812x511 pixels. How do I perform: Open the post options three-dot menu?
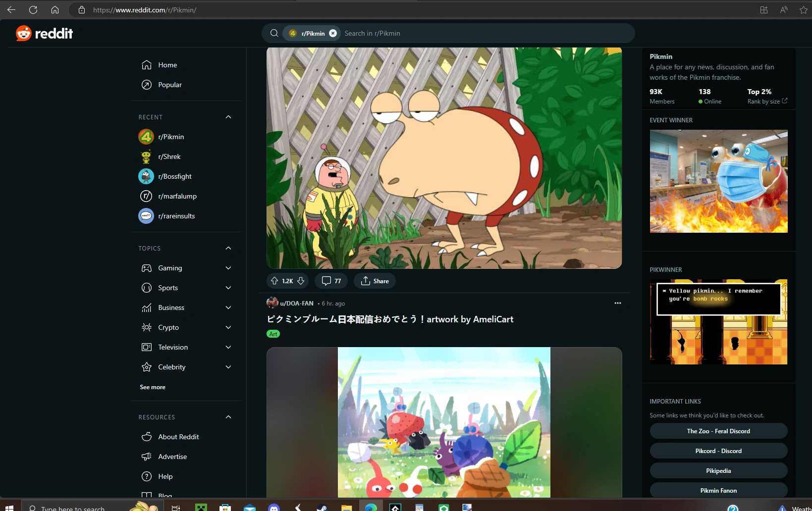617,303
